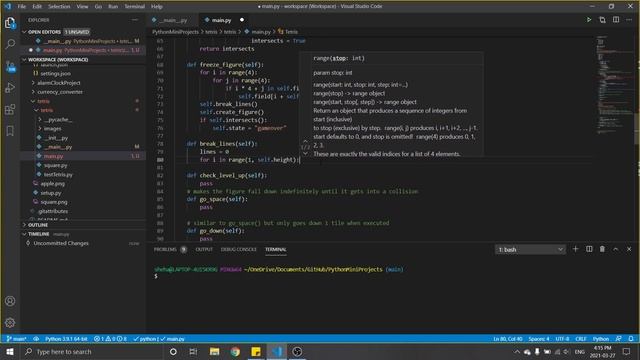This screenshot has height=360, width=640.
Task: Split the terminal panel
Action: point(589,249)
